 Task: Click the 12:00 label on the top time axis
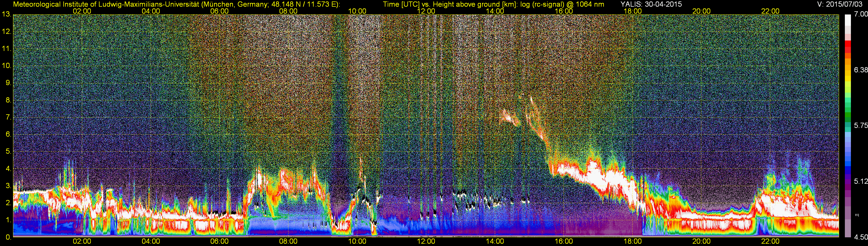pyautogui.click(x=426, y=11)
